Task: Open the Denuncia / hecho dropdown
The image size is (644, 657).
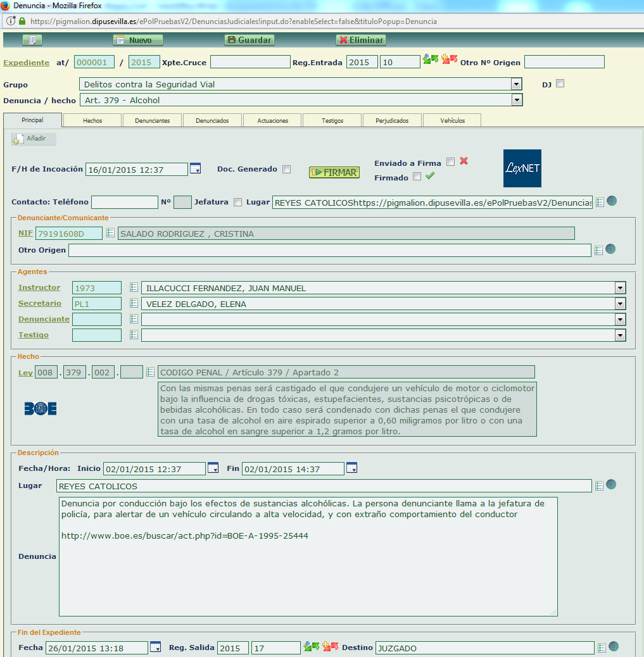Action: click(x=517, y=100)
